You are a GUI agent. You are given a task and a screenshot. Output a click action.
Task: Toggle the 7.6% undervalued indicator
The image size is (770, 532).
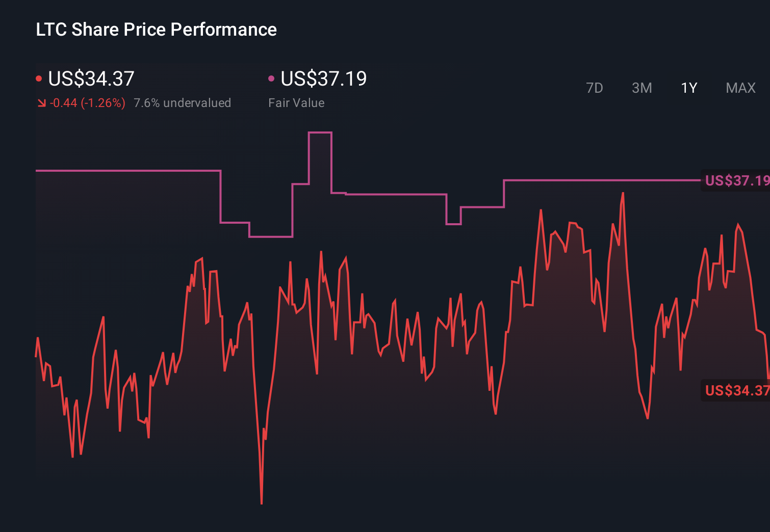coord(183,102)
